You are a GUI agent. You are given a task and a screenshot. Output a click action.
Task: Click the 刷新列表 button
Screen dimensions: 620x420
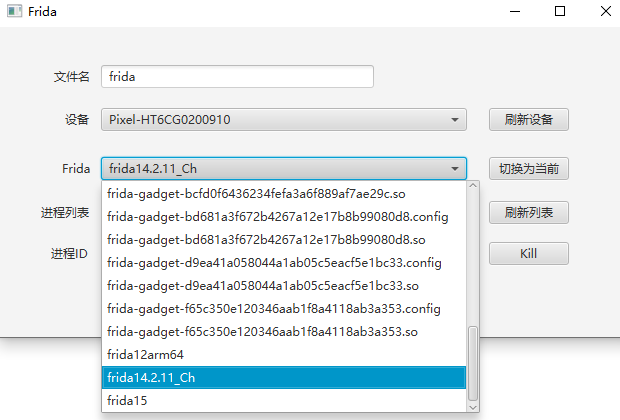529,212
